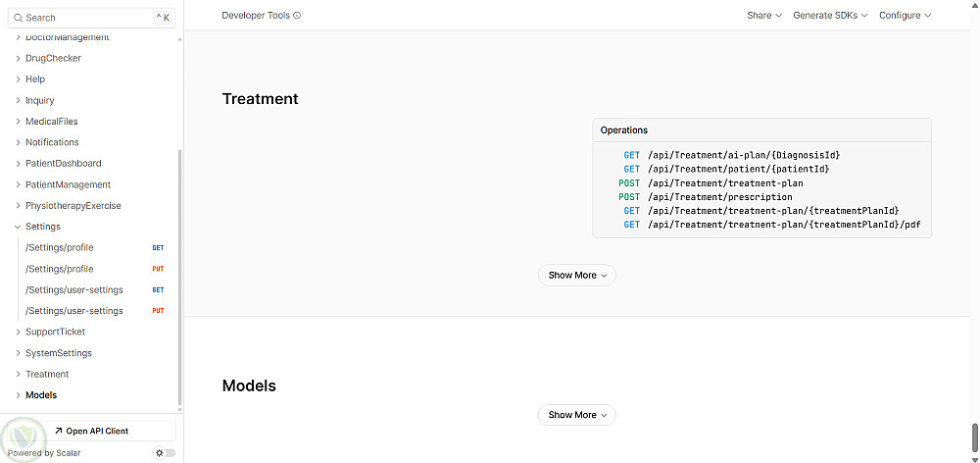Open the Generate SDKs dropdown
Image resolution: width=980 pixels, height=463 pixels.
[x=830, y=16]
